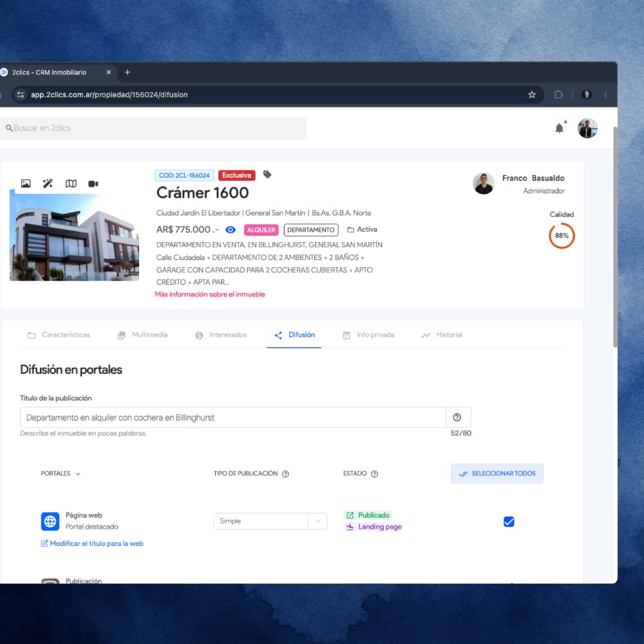The width and height of the screenshot is (644, 644).
Task: Click the help icon next to Estado
Action: coord(374,473)
